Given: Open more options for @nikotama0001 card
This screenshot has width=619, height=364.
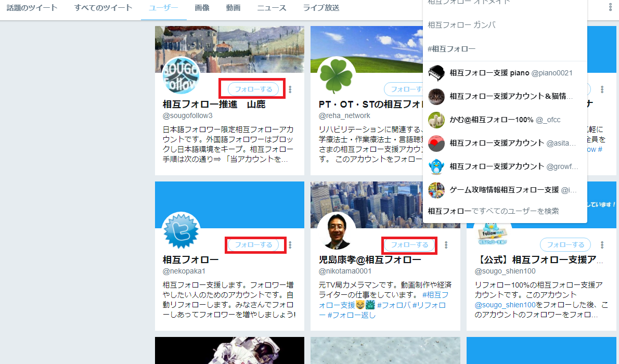Looking at the screenshot, I should click(x=446, y=245).
